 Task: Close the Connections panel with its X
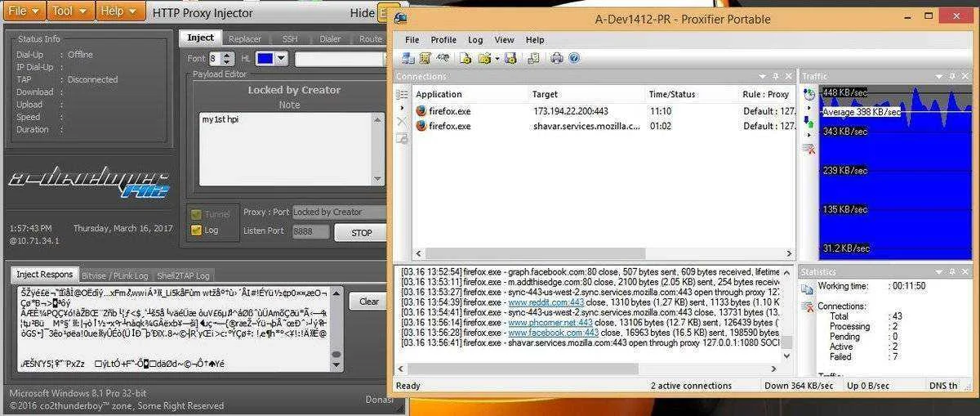[x=789, y=76]
